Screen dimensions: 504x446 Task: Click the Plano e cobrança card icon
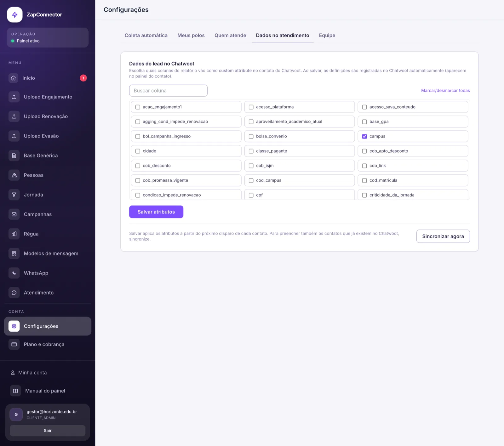click(14, 344)
